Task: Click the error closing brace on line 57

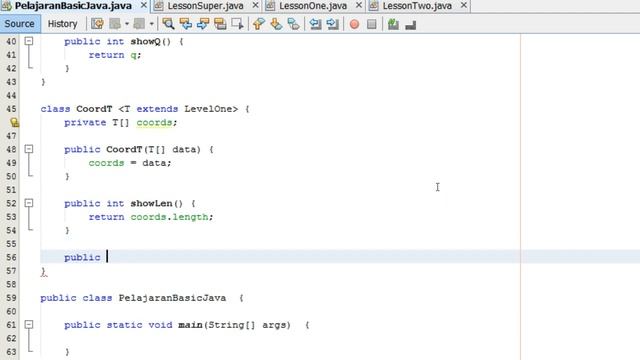Action: click(43, 271)
